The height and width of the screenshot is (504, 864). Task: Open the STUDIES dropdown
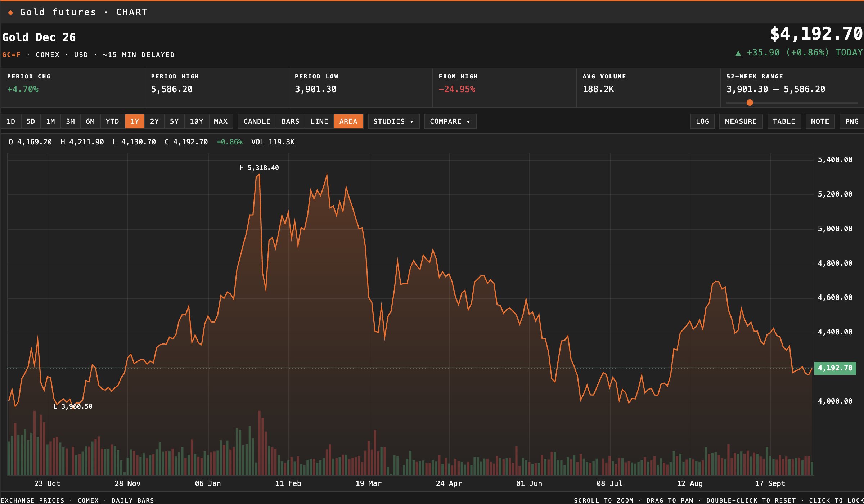[x=393, y=121]
